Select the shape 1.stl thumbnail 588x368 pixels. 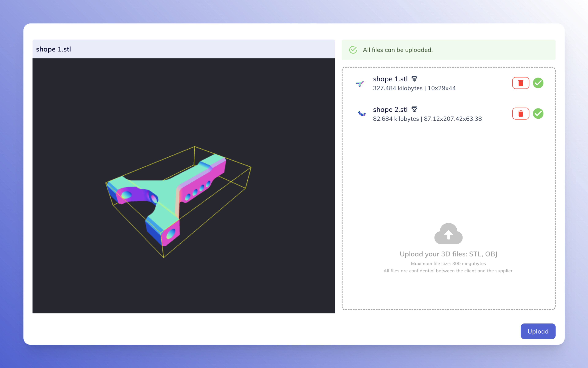(360, 84)
